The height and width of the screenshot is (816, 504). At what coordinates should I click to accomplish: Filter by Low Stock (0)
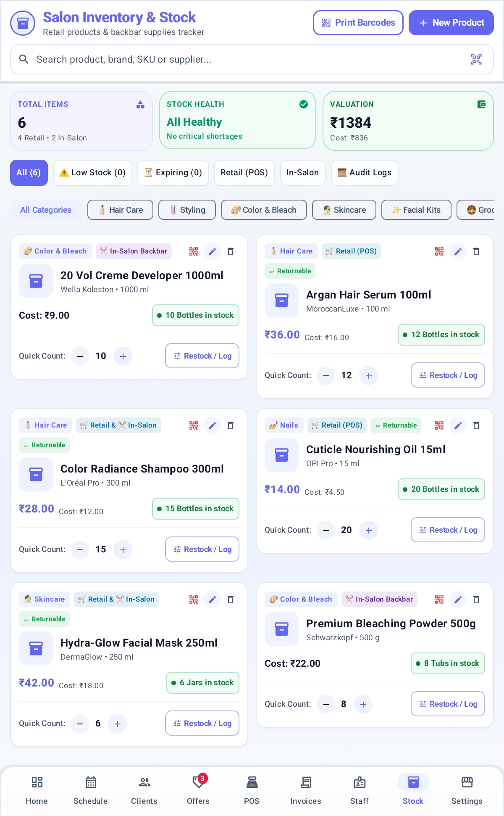(x=92, y=173)
